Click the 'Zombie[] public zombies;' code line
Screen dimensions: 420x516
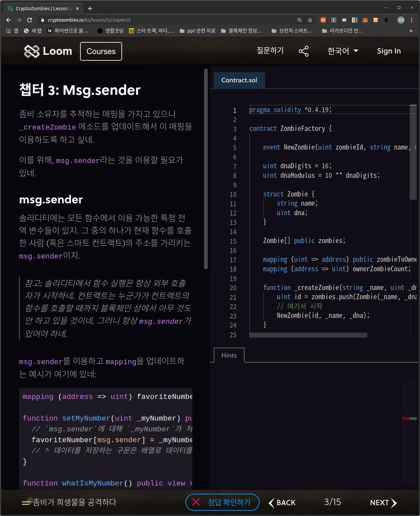304,240
